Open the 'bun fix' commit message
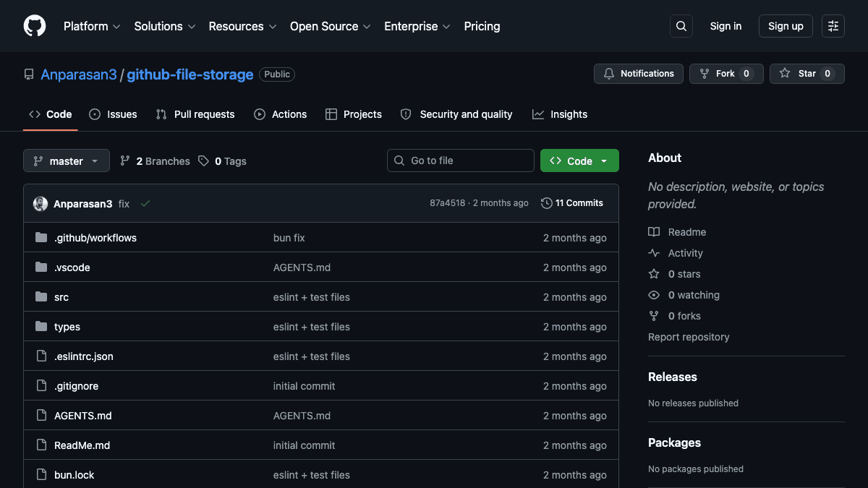Image resolution: width=868 pixels, height=488 pixels. pyautogui.click(x=289, y=238)
